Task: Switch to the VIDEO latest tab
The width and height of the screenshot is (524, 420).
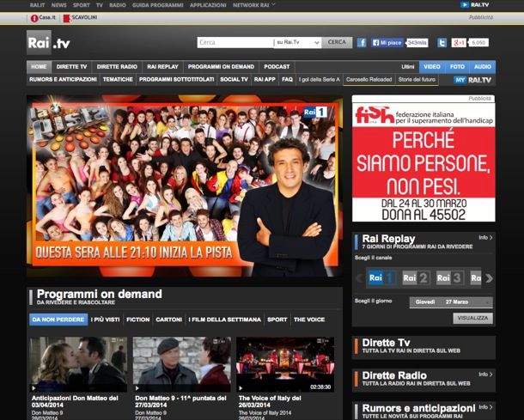Action: (432, 67)
